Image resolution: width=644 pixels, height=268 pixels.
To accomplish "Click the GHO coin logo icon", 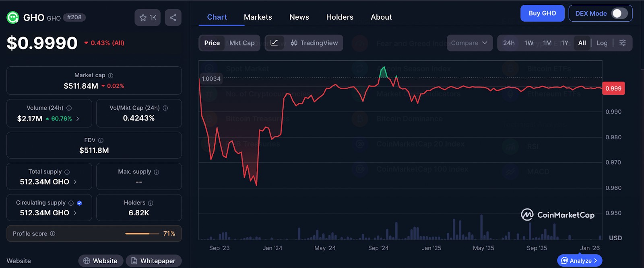I will [13, 17].
